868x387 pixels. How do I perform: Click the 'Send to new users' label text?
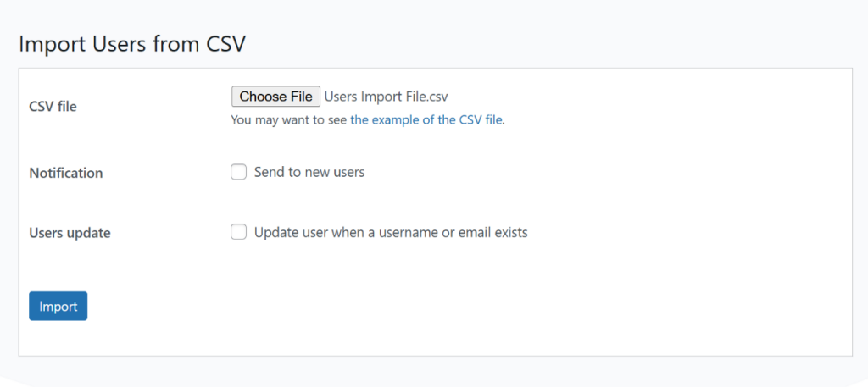coord(309,173)
